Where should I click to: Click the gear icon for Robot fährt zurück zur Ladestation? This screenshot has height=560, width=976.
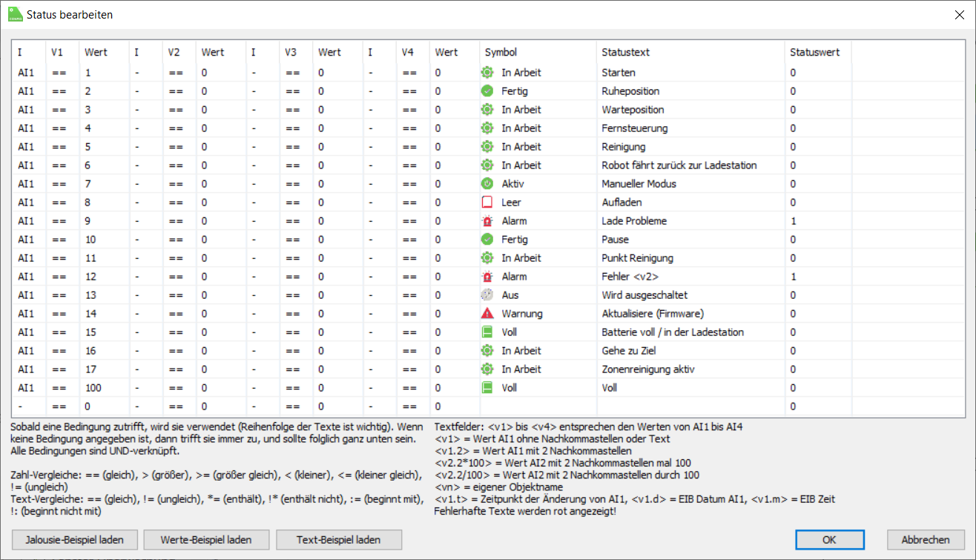click(487, 165)
